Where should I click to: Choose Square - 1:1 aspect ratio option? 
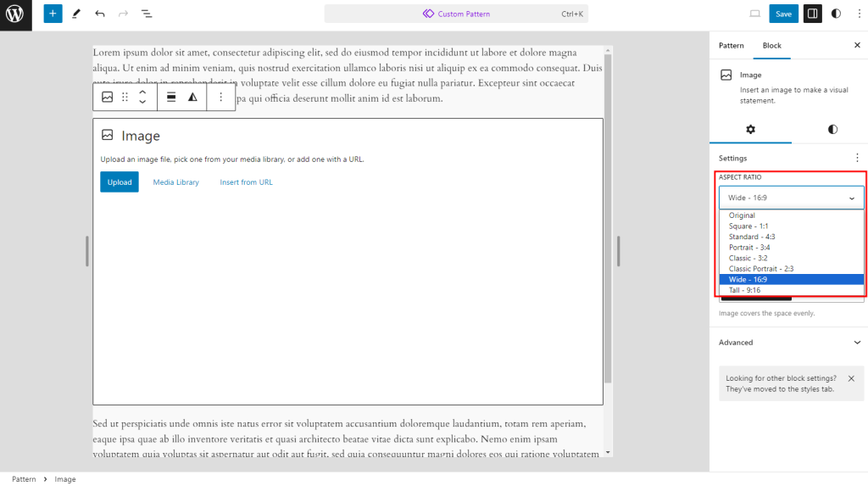tap(748, 226)
